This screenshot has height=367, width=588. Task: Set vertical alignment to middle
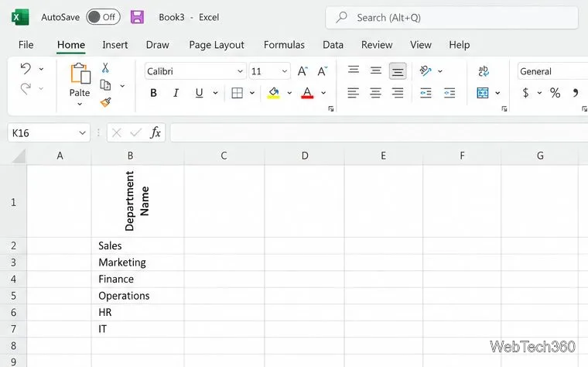(x=376, y=70)
